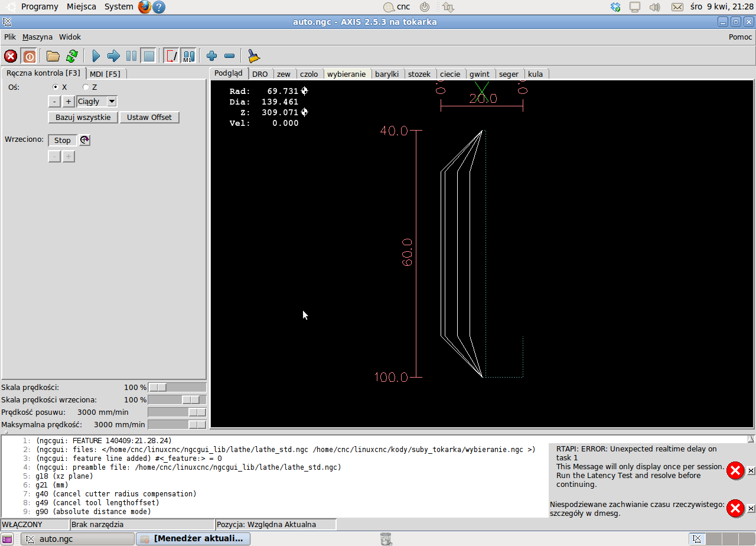This screenshot has height=546, width=756.
Task: Close the RTAPI error notification small x
Action: (751, 471)
